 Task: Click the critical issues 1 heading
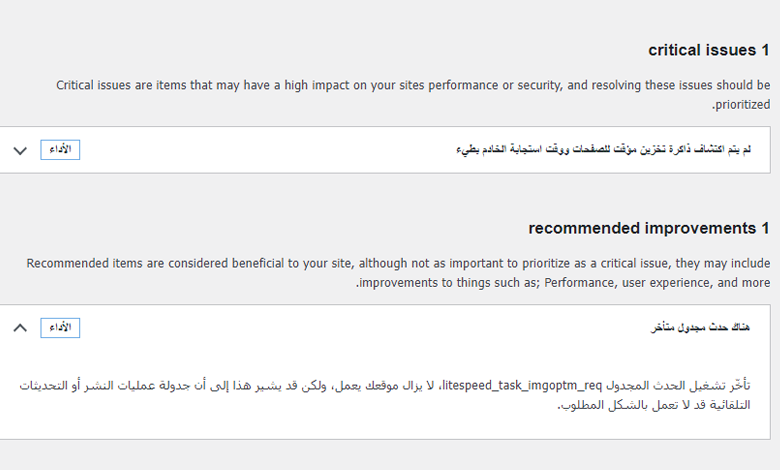coord(709,50)
